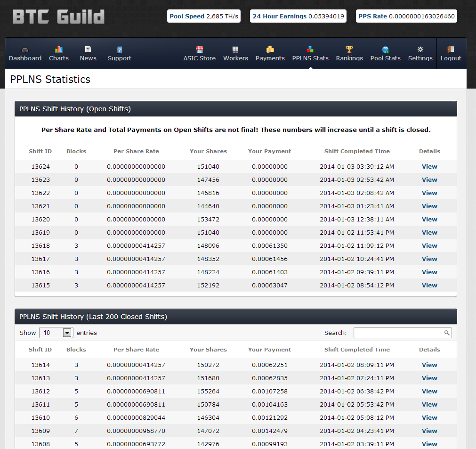View details of shift 13620

coord(429,220)
